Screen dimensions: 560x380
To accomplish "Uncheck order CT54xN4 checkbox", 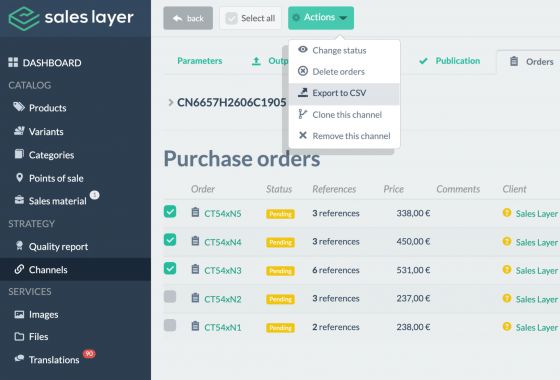I will pos(170,239).
